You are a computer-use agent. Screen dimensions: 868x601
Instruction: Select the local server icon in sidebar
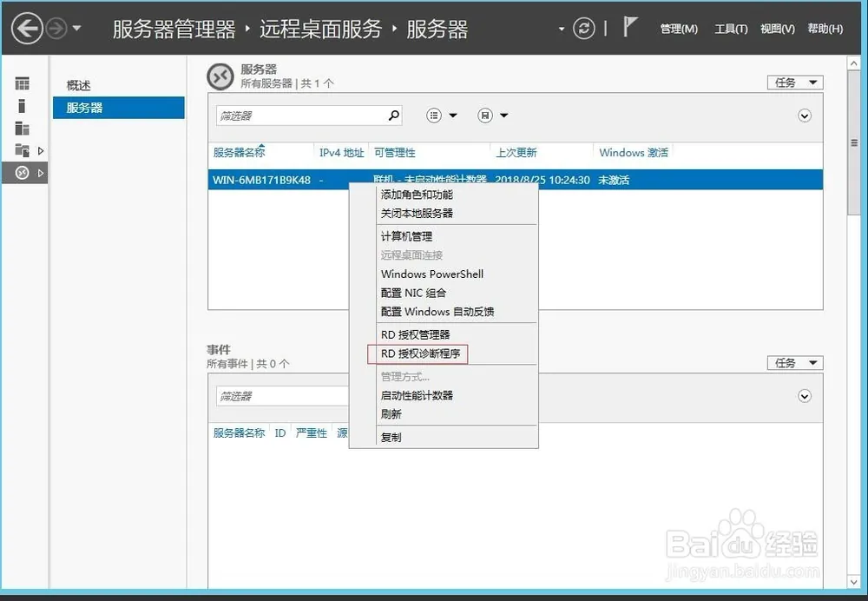click(x=23, y=106)
